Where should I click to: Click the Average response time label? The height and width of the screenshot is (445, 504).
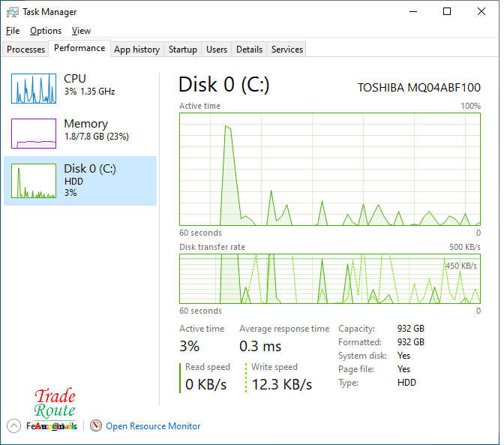(x=284, y=329)
